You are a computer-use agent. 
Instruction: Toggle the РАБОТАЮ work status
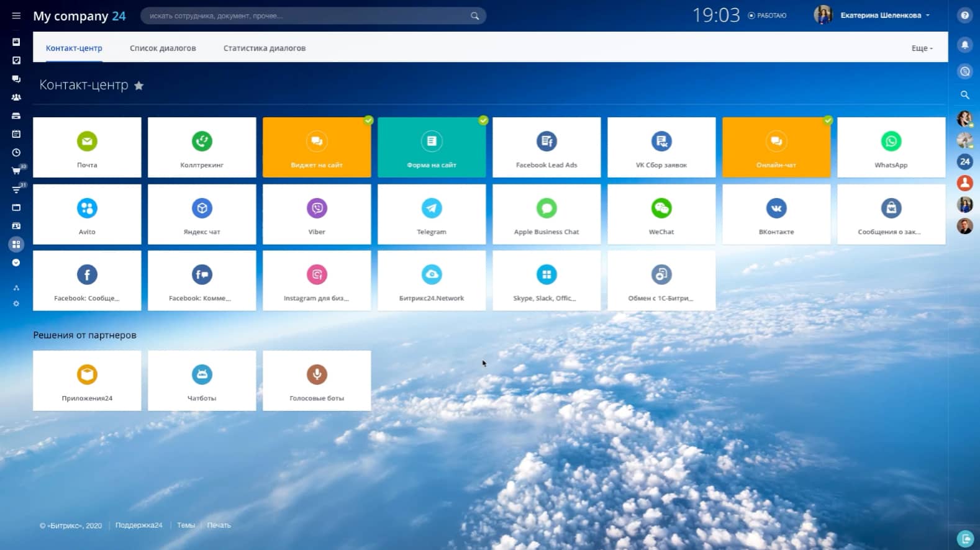pyautogui.click(x=768, y=16)
